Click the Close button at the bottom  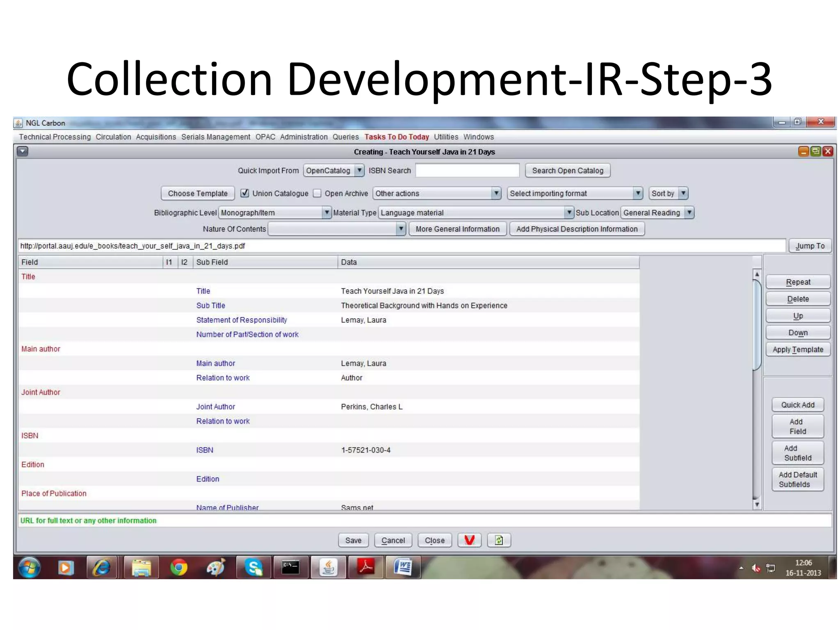click(434, 540)
